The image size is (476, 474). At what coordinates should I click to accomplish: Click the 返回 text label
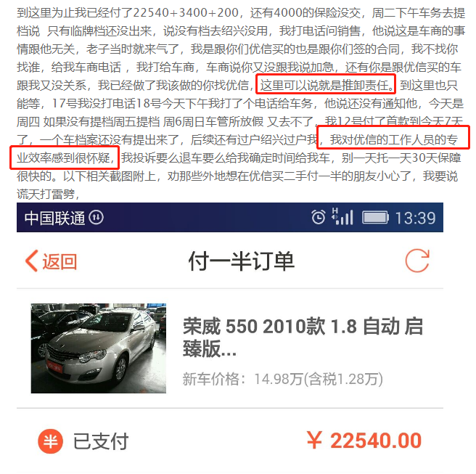coord(59,261)
